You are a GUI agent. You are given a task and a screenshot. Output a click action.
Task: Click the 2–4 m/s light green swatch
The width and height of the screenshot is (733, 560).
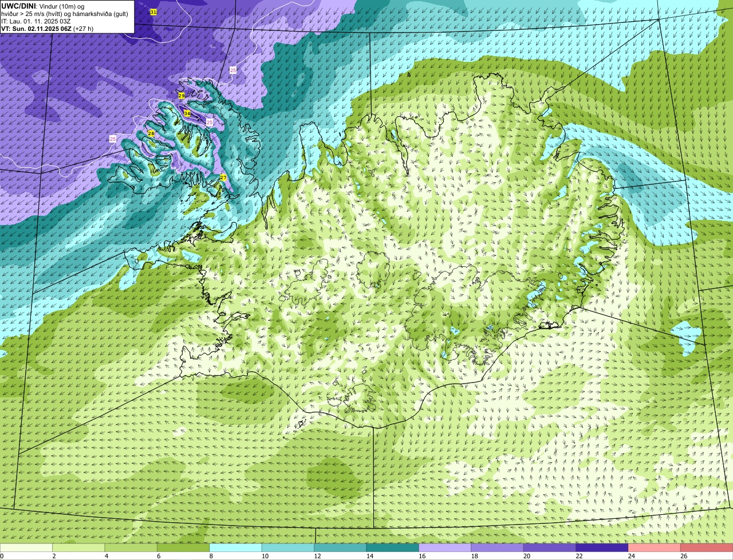78,547
